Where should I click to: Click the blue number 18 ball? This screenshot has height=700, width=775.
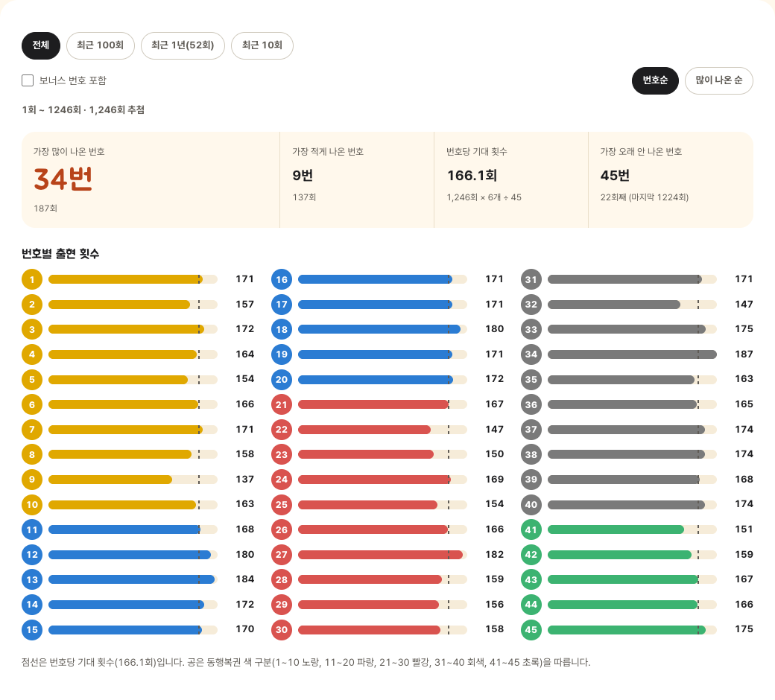pyautogui.click(x=282, y=329)
